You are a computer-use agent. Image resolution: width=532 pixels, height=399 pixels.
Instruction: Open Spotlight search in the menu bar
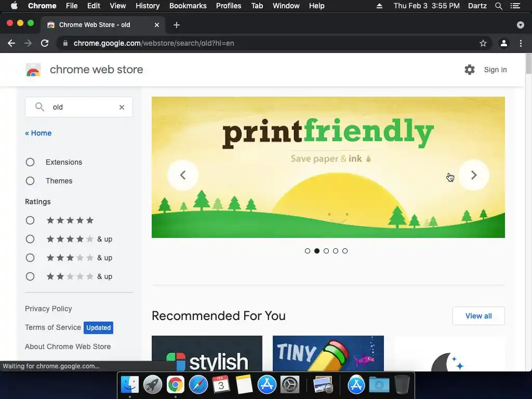click(x=498, y=6)
